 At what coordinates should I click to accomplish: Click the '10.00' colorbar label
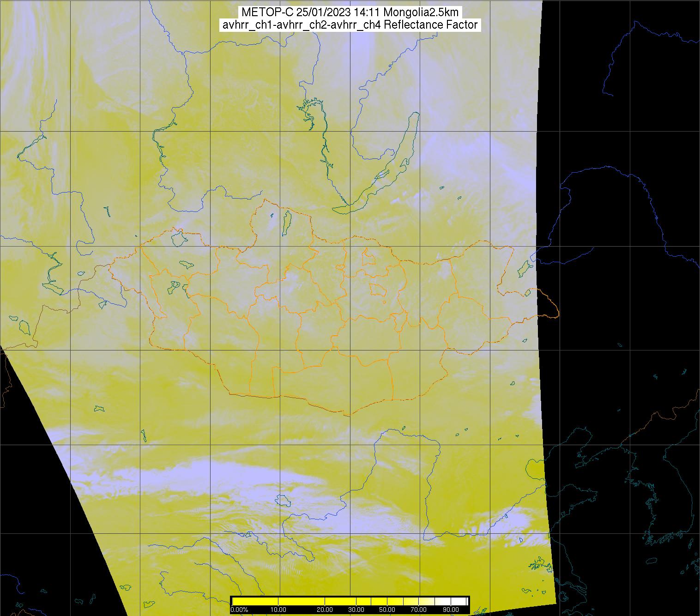pos(278,610)
